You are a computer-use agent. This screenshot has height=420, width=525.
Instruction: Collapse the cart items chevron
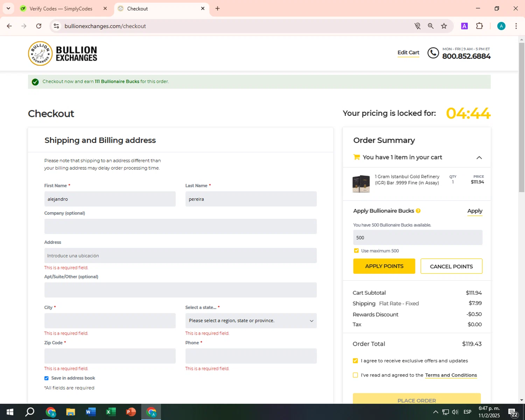[x=479, y=157]
